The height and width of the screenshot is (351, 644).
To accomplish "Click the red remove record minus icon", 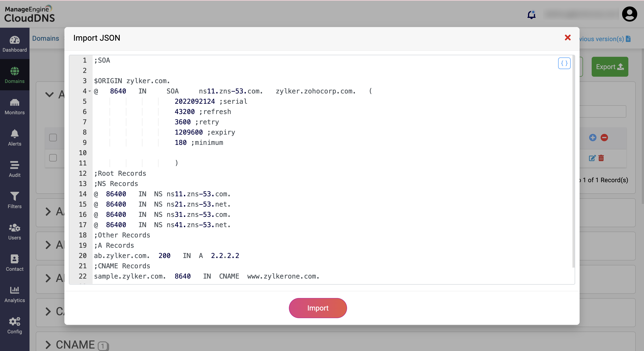I will tap(604, 137).
